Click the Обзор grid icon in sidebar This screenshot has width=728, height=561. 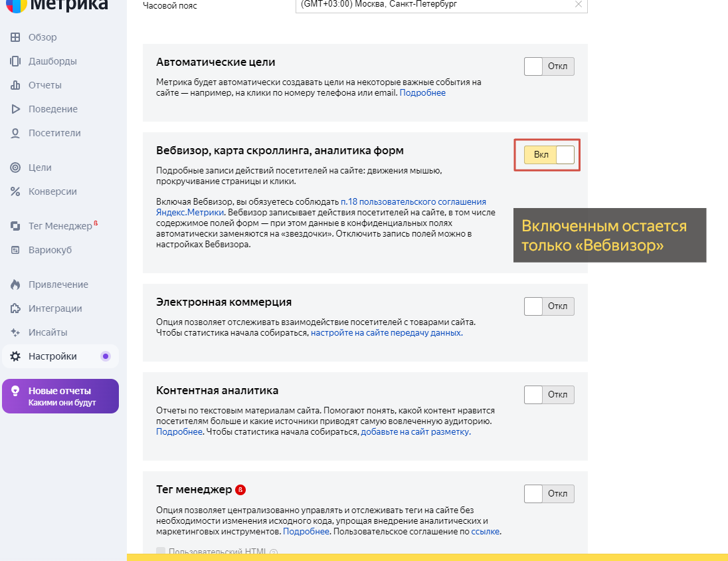pyautogui.click(x=15, y=37)
